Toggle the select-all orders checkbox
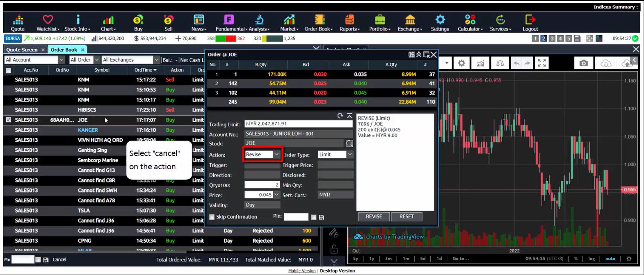 pos(8,70)
